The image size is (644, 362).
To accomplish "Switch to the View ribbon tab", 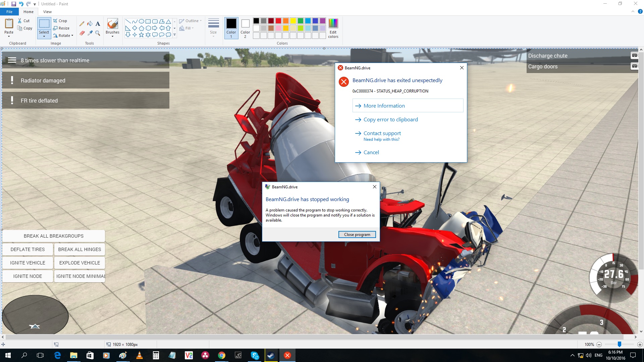I will tap(47, 12).
